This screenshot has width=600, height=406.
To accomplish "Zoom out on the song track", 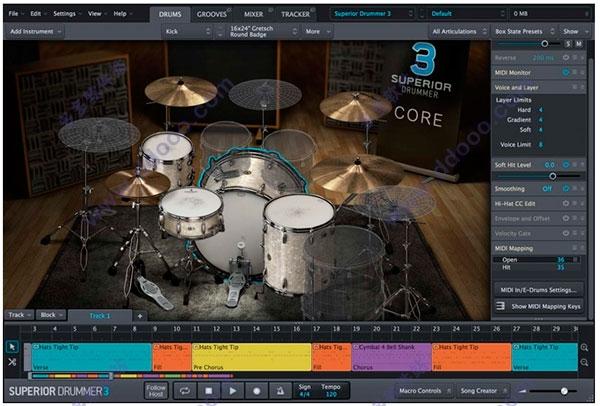I will point(584,362).
